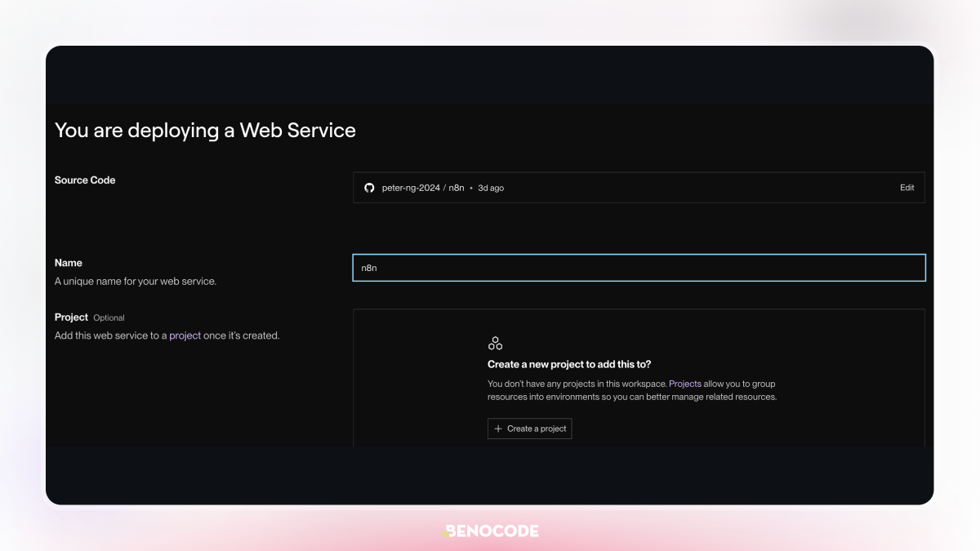The width and height of the screenshot is (980, 551).
Task: Click the 'Source Code' label
Action: point(85,180)
